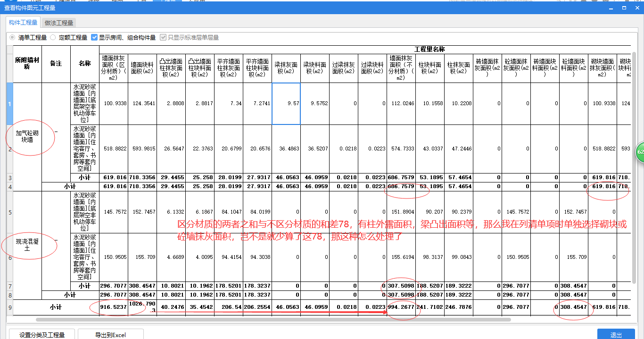Select row header number 6
The height and width of the screenshot is (339, 644).
(10, 257)
